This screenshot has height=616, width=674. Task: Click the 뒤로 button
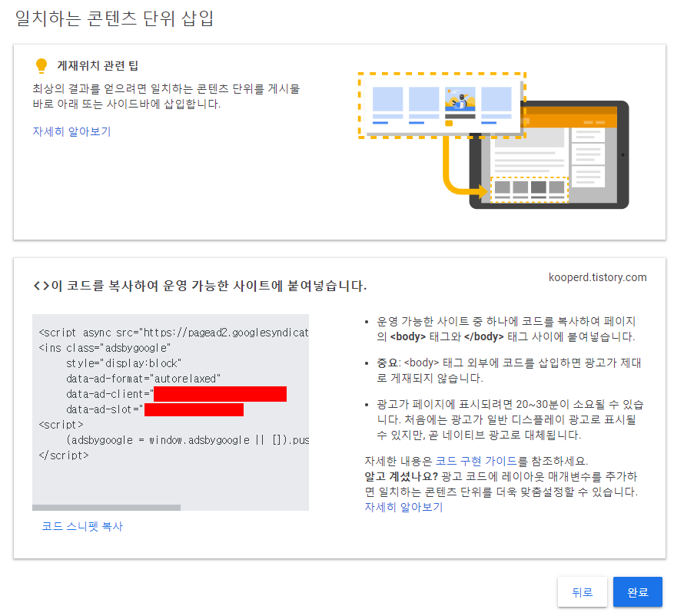coord(582,592)
